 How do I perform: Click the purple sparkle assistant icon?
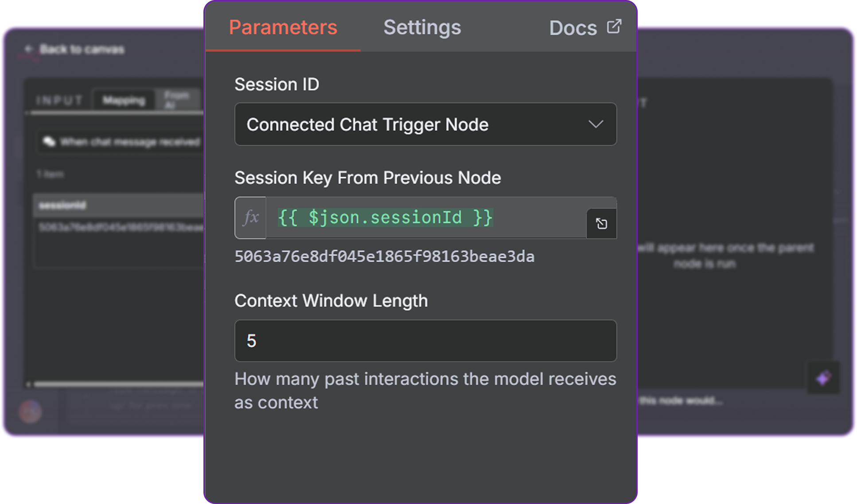pyautogui.click(x=823, y=378)
